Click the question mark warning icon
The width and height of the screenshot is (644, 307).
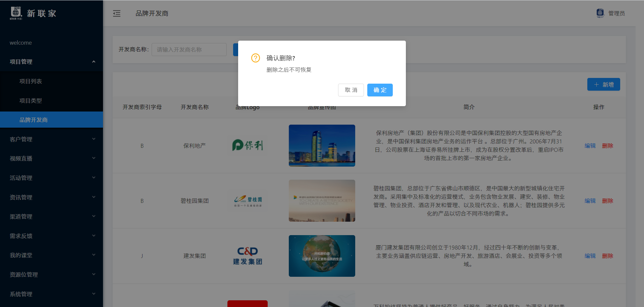click(256, 58)
